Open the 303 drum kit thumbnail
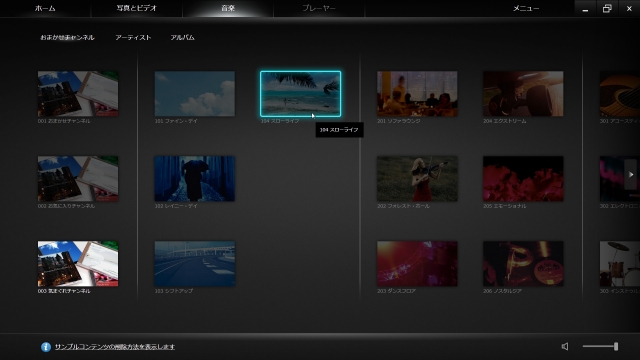Image resolution: width=640 pixels, height=360 pixels. [x=620, y=264]
